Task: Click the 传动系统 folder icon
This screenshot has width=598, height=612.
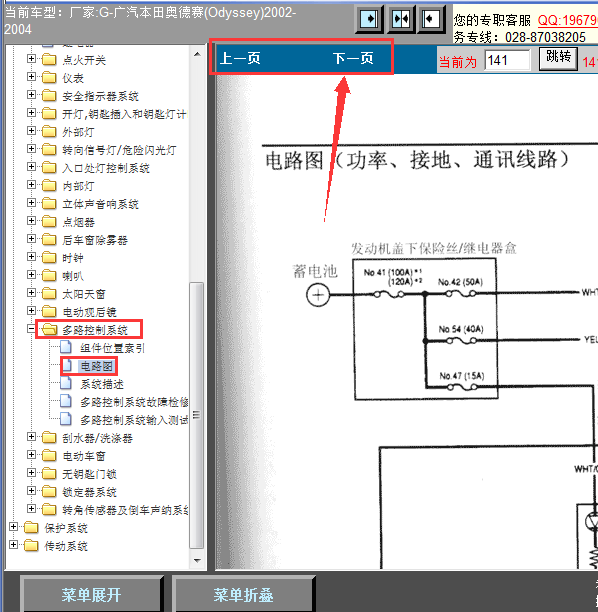Action: pyautogui.click(x=31, y=546)
